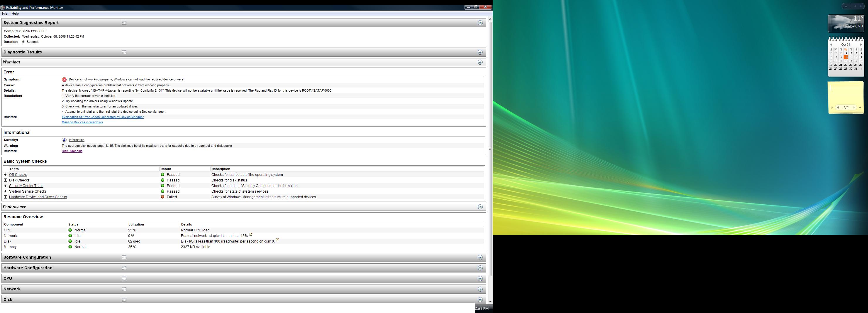Click into the yellow sticky note text area

[x=846, y=93]
